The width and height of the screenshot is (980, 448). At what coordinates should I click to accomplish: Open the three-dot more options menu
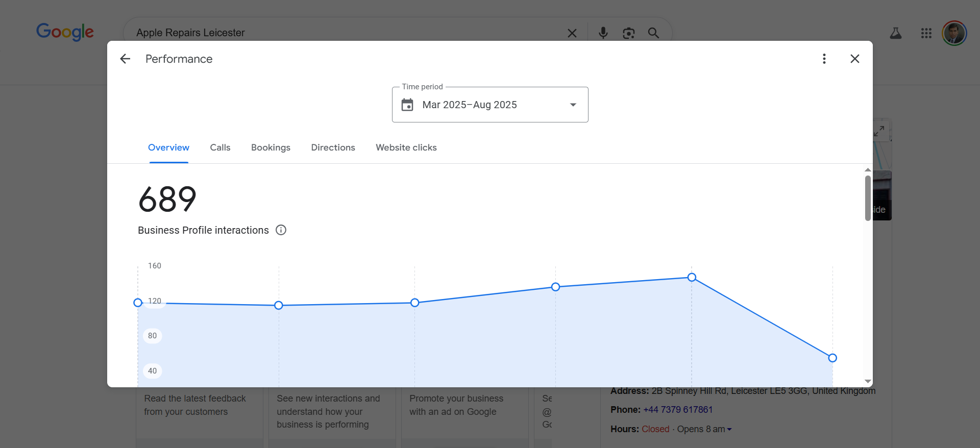824,59
